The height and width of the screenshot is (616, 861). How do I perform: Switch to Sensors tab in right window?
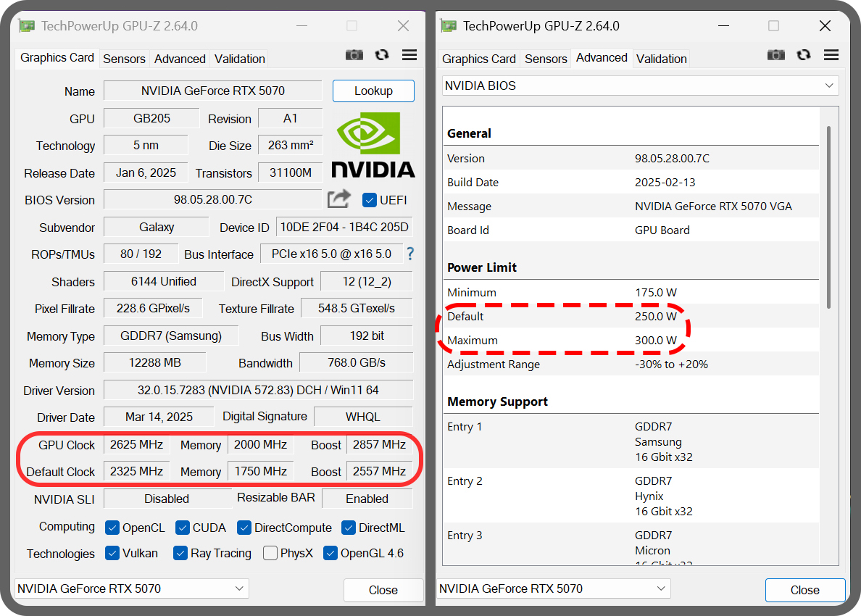(546, 59)
